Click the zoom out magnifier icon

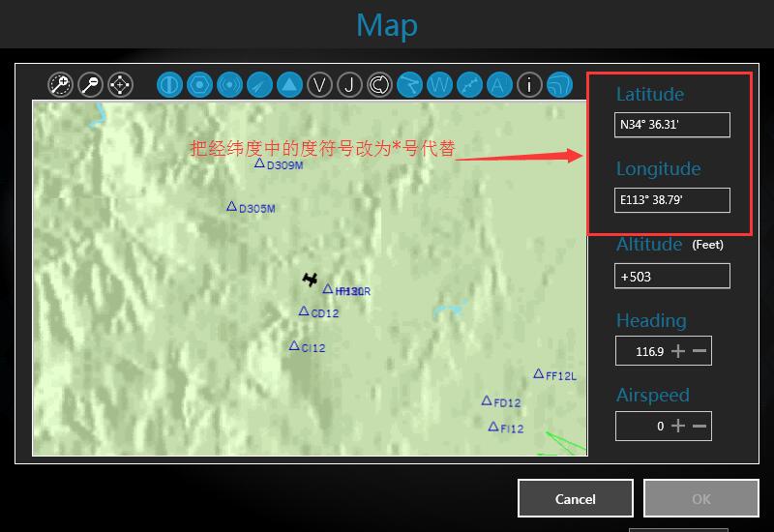click(90, 85)
